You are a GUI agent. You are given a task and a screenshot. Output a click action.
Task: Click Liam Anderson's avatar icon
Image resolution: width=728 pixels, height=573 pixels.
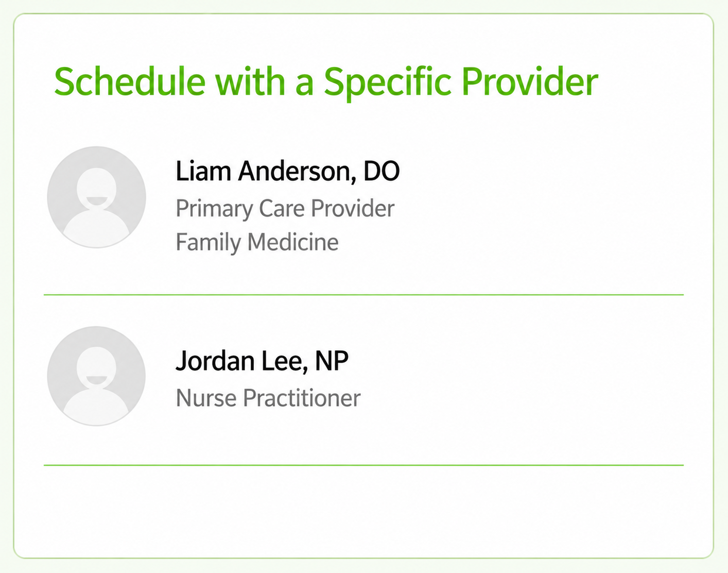click(96, 197)
